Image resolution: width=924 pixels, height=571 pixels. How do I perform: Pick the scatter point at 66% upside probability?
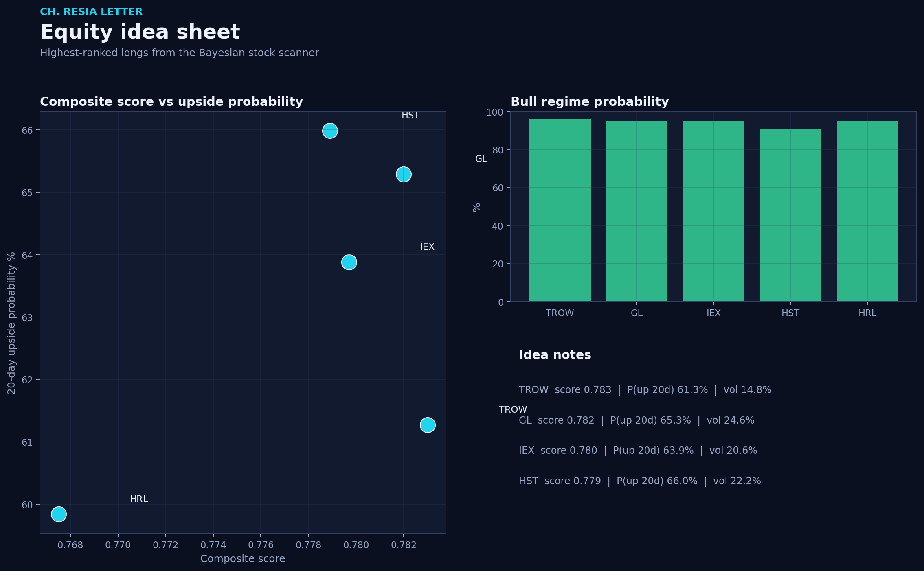pyautogui.click(x=330, y=131)
